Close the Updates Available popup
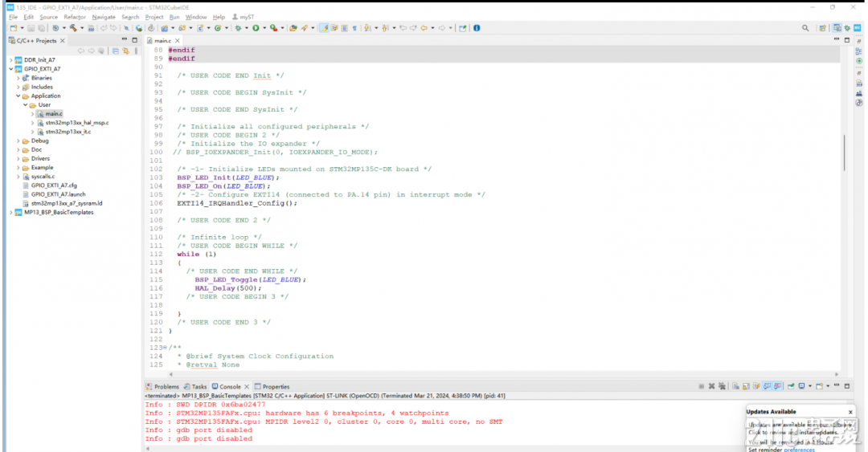Viewport: 868px width, 452px height. pos(850,412)
